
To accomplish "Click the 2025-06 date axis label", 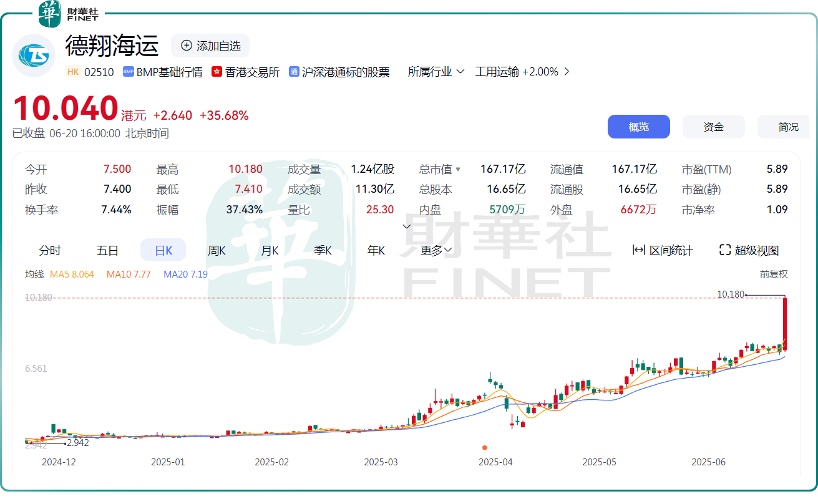I will [x=709, y=462].
